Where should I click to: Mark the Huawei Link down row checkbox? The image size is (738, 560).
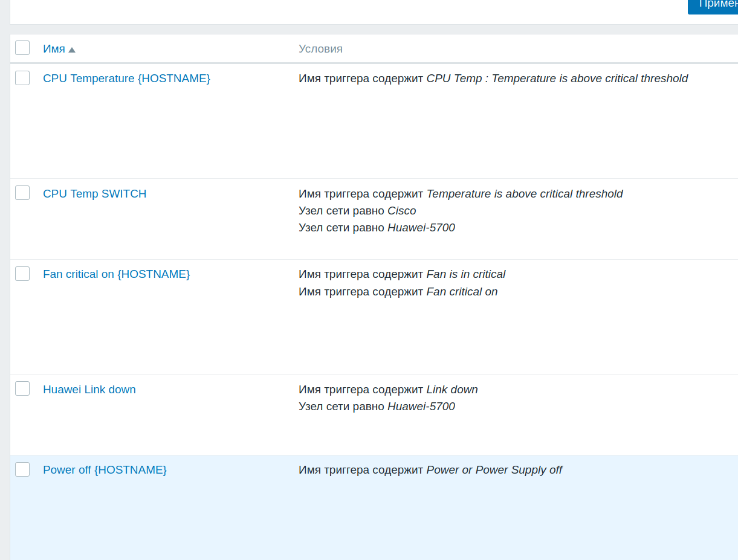click(x=22, y=388)
